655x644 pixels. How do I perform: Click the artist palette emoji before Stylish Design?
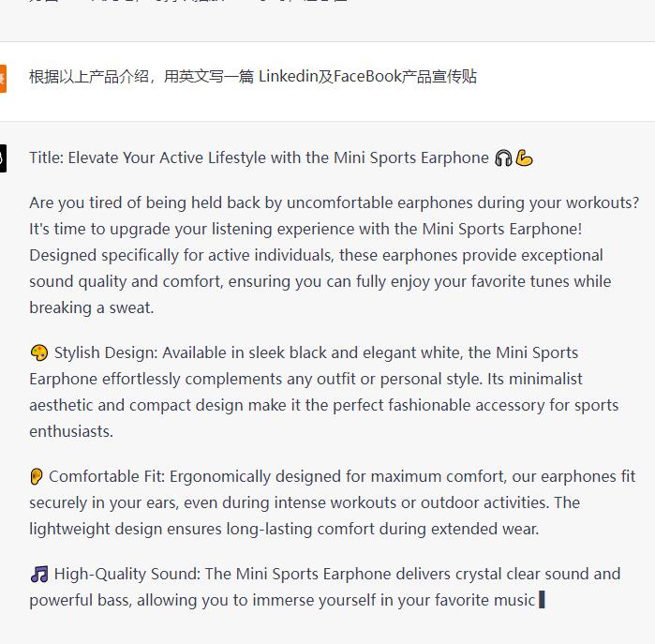click(x=39, y=352)
